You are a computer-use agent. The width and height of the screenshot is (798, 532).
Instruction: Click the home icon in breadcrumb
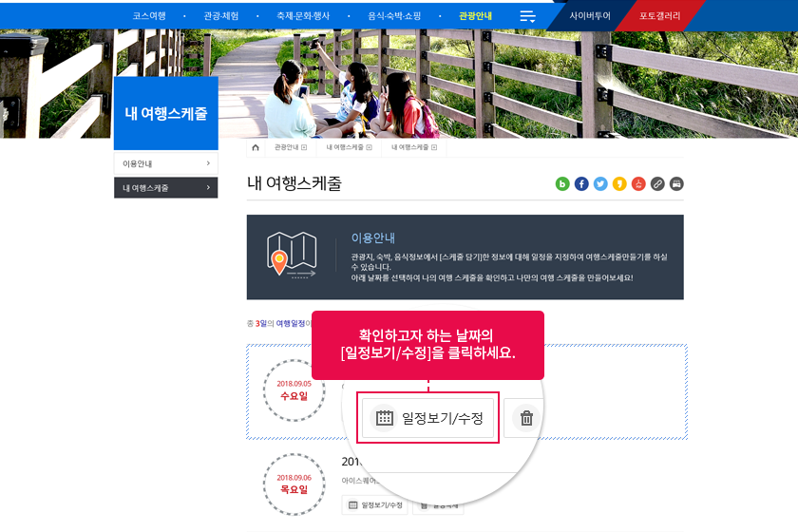pos(256,148)
